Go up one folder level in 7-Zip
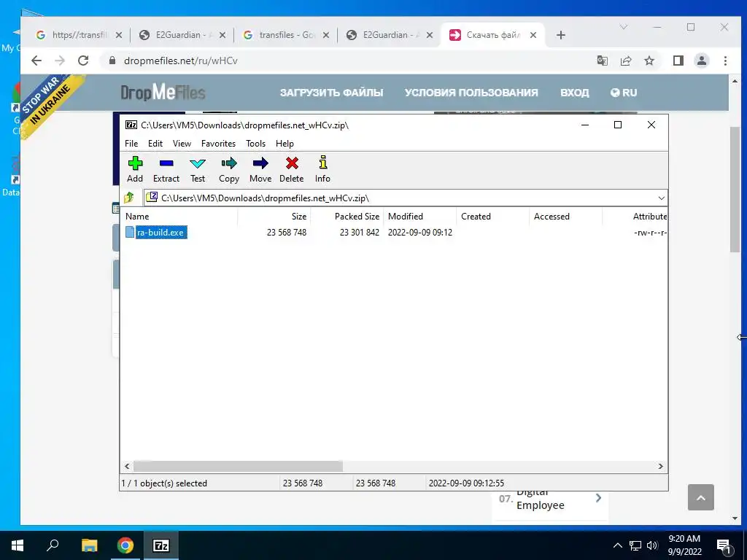The height and width of the screenshot is (560, 747). (x=130, y=198)
